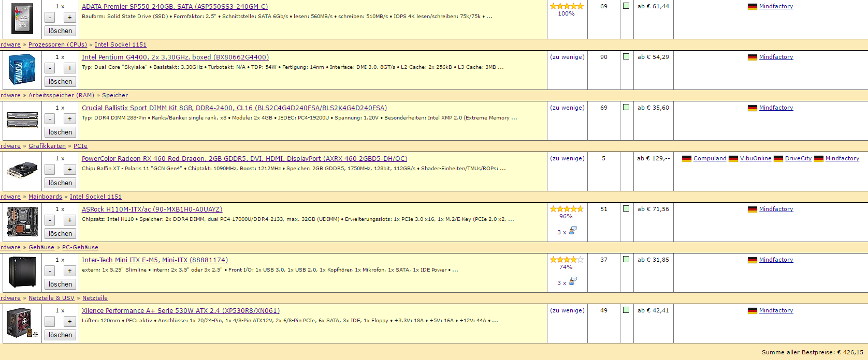Tick the checkbox in ASRock H110M-ITX row
The width and height of the screenshot is (868, 360).
[626, 208]
